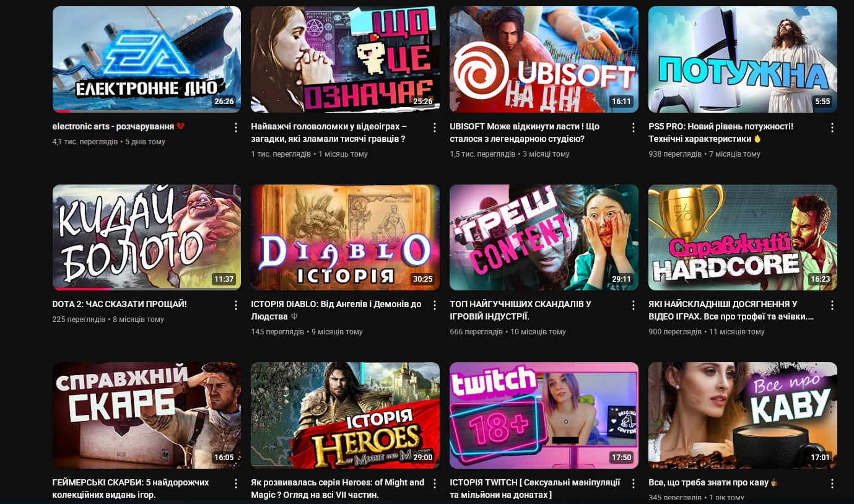Open the title "ГЕЙМЕРСЬКІ СКАРБИ: 5 найдорожчих колекційних видань"

131,489
